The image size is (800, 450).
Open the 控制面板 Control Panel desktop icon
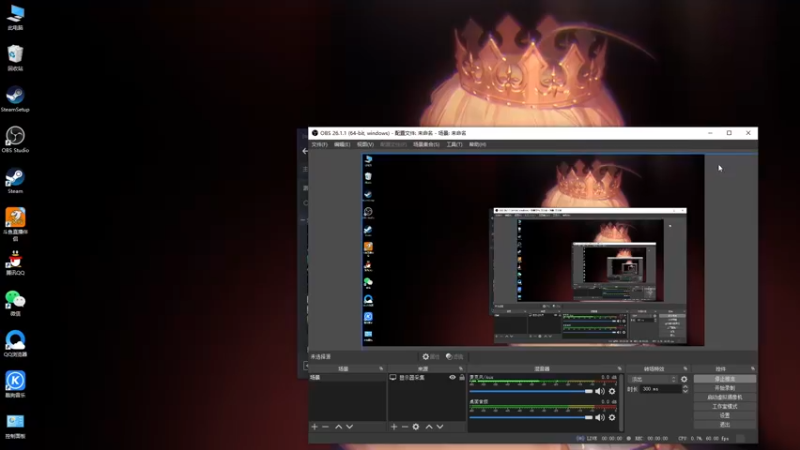click(15, 426)
